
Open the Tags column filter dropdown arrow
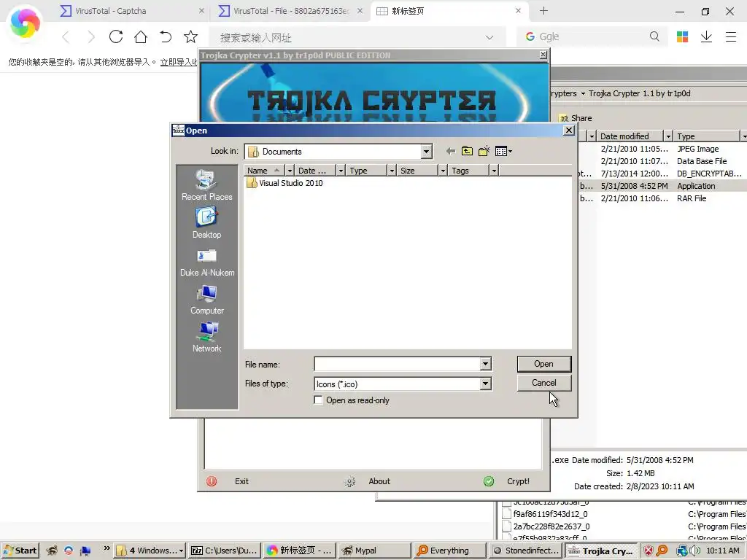(x=494, y=171)
